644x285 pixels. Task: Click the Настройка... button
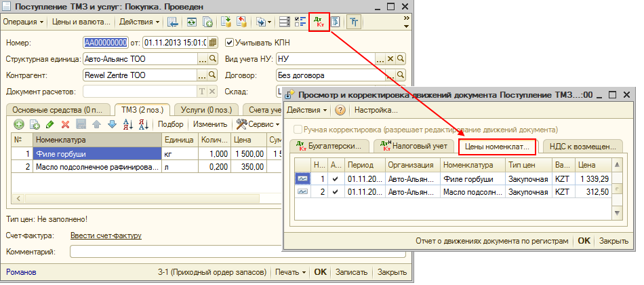click(x=376, y=110)
